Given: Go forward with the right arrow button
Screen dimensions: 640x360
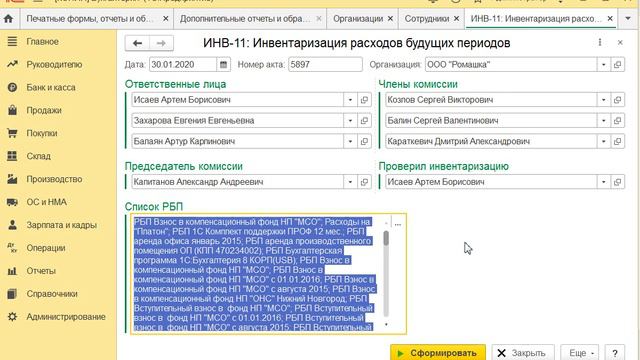Looking at the screenshot, I should (161, 43).
